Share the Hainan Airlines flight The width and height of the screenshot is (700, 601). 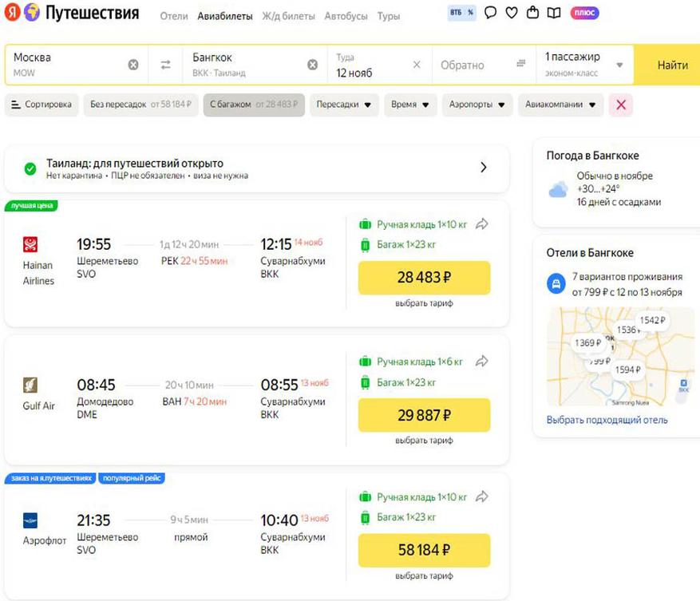(481, 223)
